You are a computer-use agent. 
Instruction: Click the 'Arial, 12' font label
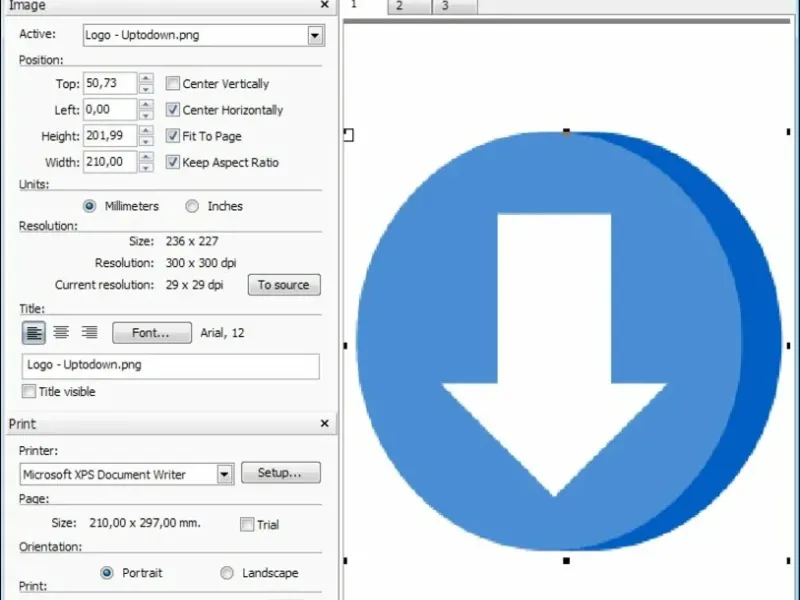click(x=222, y=333)
